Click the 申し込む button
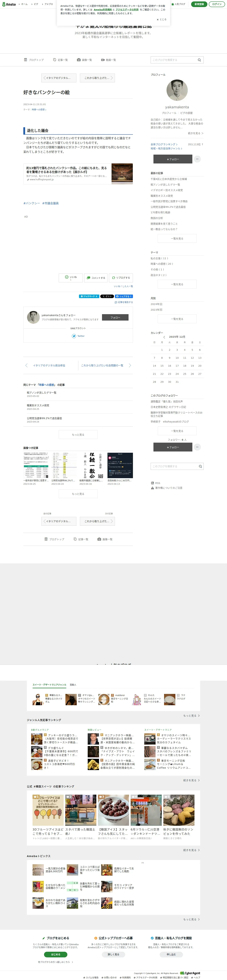 (171, 954)
